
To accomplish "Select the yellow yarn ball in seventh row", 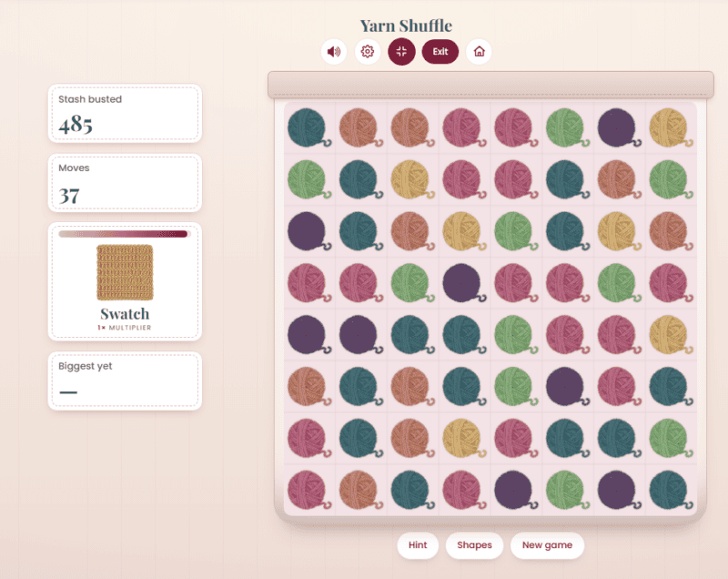I will 462,438.
